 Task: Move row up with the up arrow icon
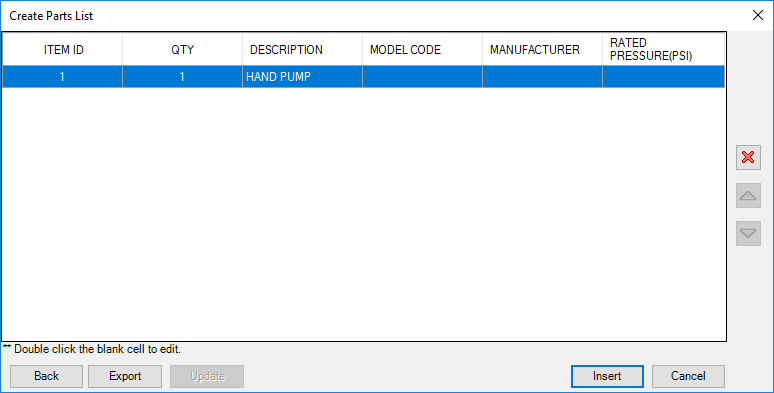(748, 196)
